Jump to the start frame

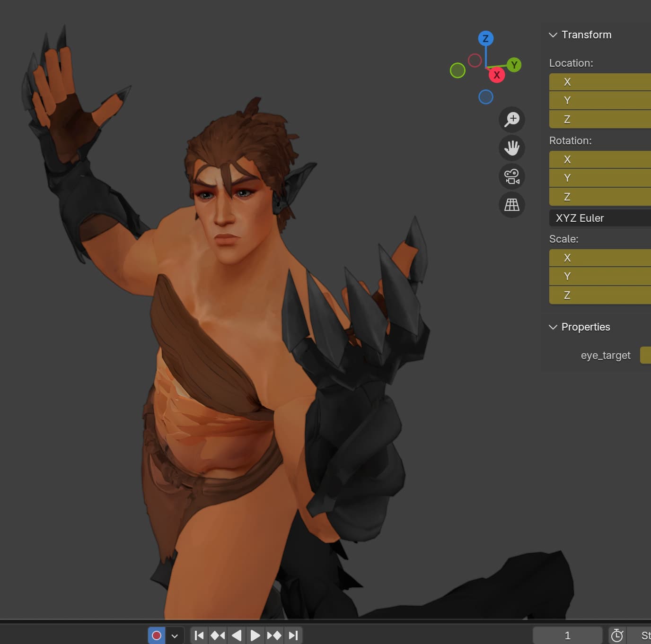(199, 635)
